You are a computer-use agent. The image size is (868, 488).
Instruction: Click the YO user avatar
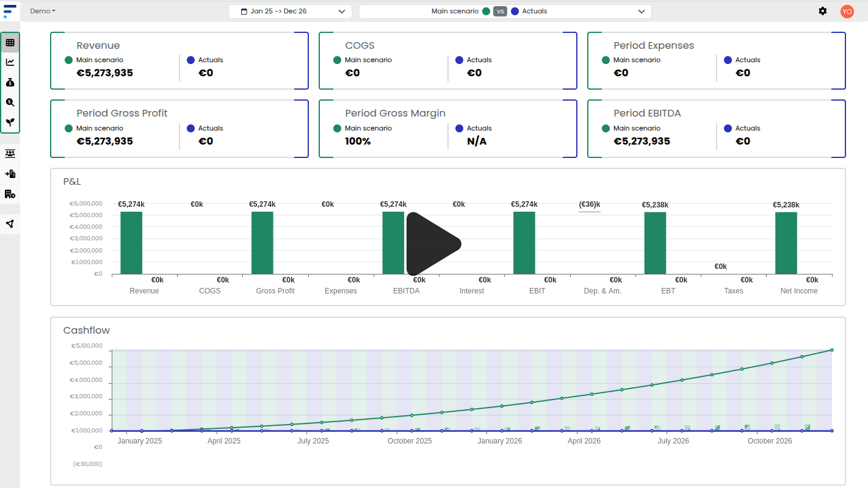[x=847, y=11]
